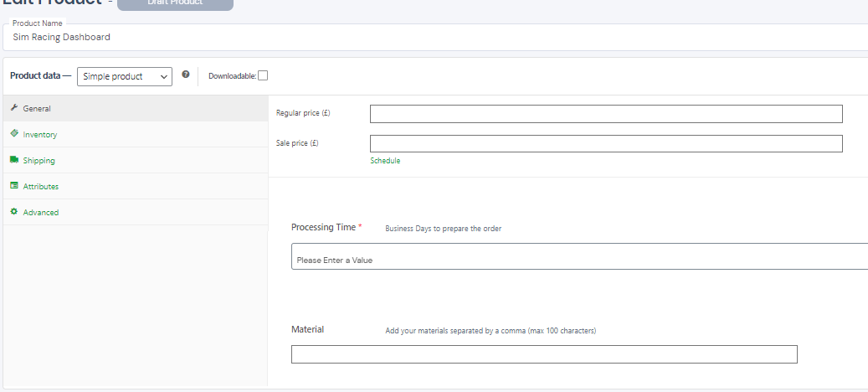Click the 'Product data —' label
The height and width of the screenshot is (392, 868).
pos(41,76)
